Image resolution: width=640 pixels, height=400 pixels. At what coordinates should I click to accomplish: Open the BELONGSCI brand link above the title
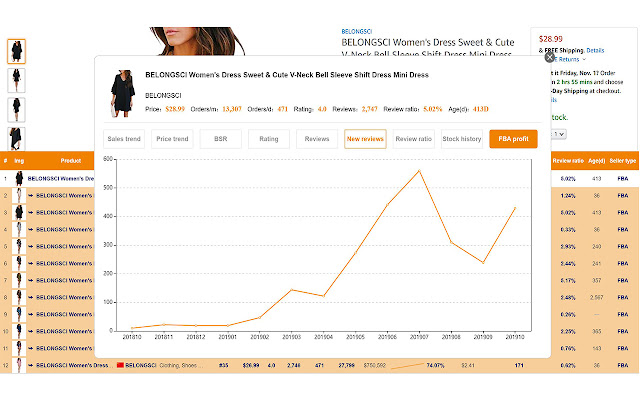pos(356,31)
